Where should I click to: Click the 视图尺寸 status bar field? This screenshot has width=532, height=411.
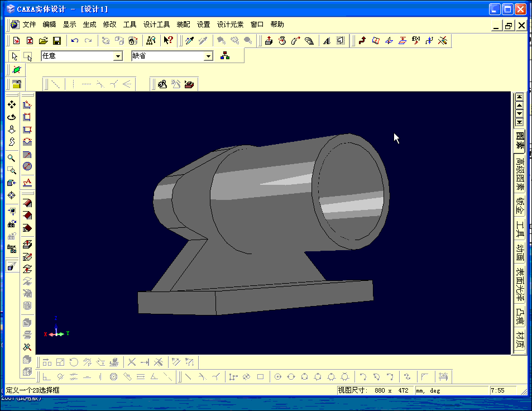(375, 390)
